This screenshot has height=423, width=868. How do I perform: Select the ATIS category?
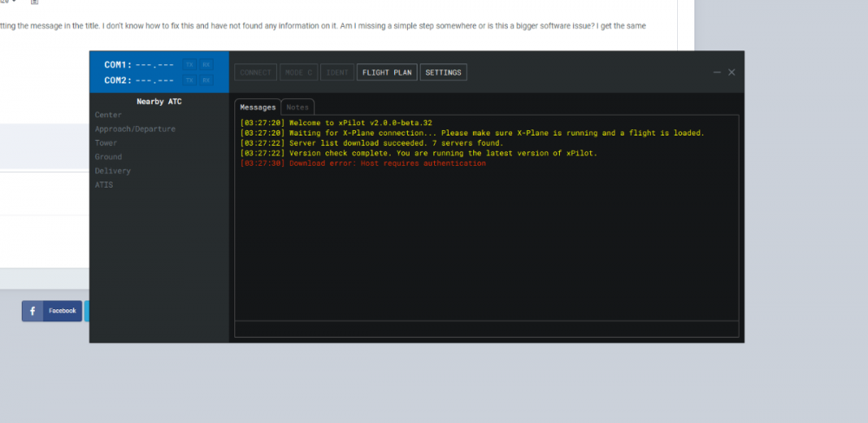(x=103, y=184)
